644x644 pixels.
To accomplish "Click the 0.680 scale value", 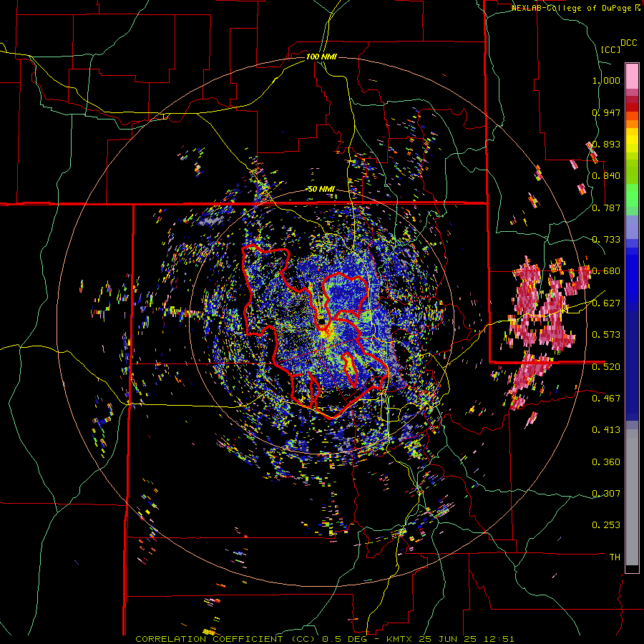I will (606, 271).
